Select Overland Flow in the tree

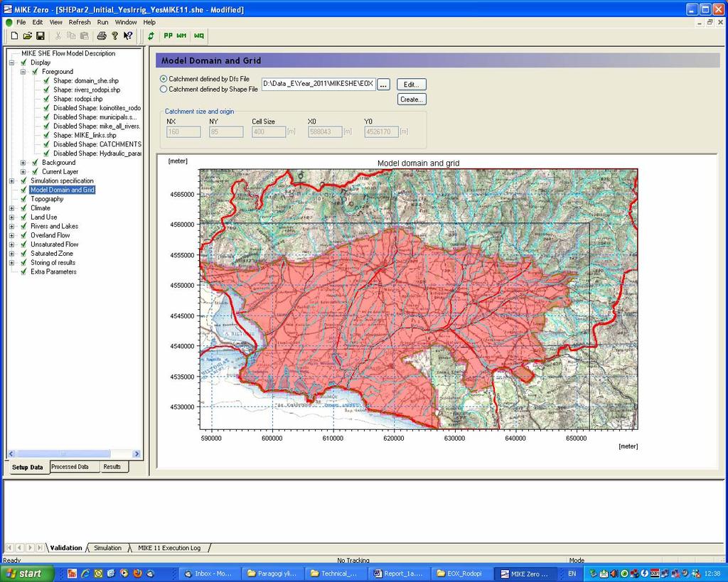(50, 235)
